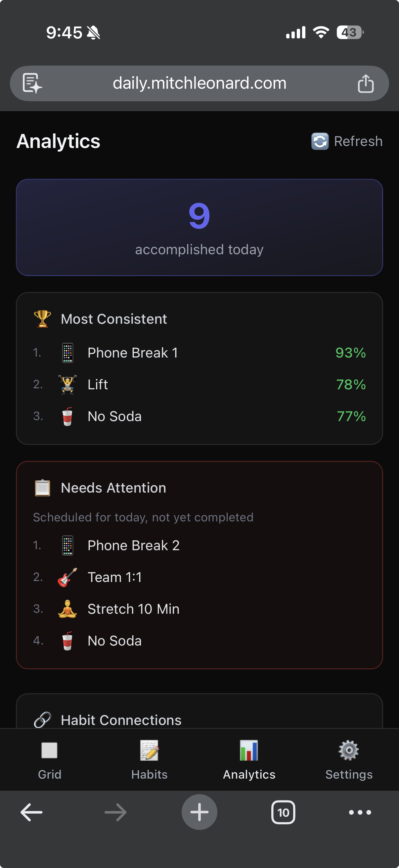Select Phone Break 1 habit row

click(x=199, y=353)
